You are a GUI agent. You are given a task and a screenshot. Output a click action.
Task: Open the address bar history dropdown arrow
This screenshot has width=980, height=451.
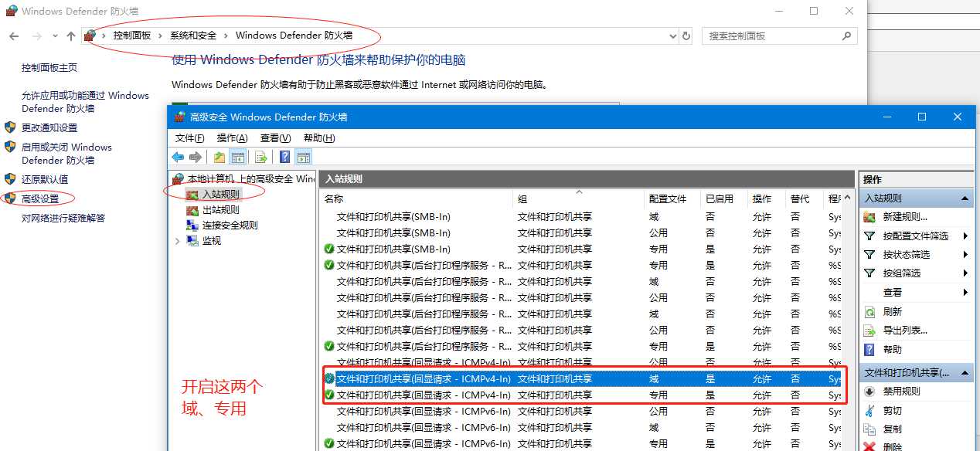click(672, 36)
